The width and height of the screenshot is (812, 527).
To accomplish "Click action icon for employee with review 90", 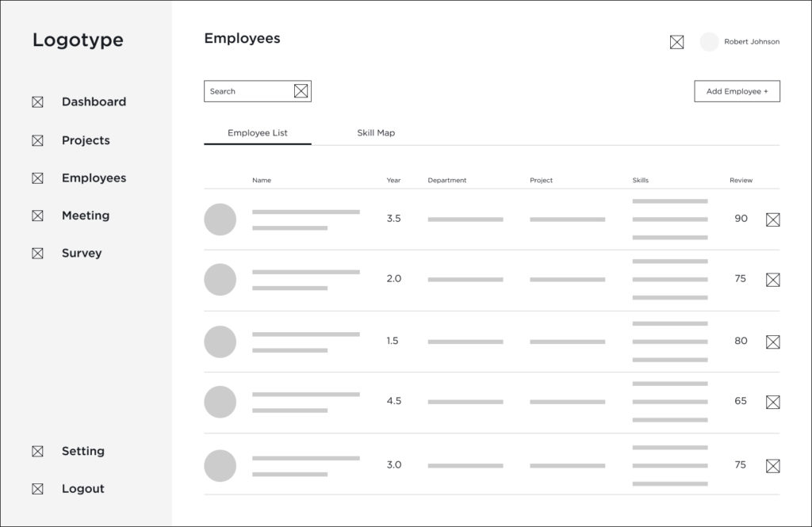I will (772, 220).
